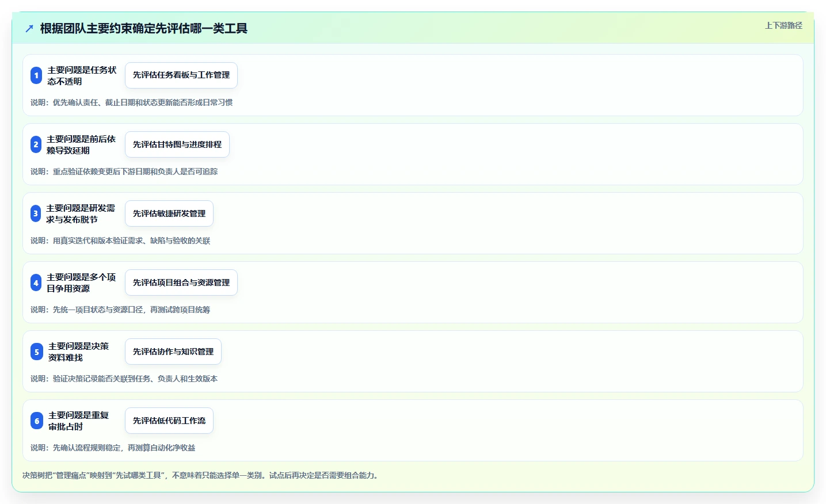Select 先评估甘特图与进度排程 button

tap(177, 144)
